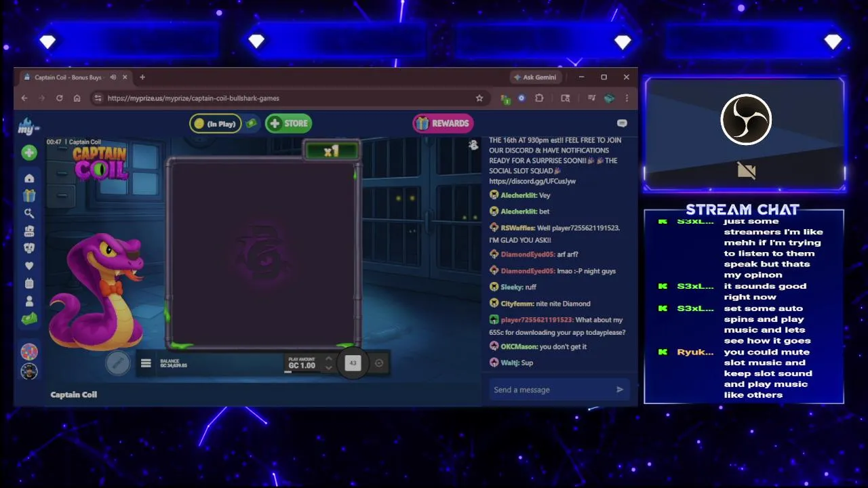Screen dimensions: 868x488
Task: Click Alecherklit's message saying bet
Action: point(545,211)
